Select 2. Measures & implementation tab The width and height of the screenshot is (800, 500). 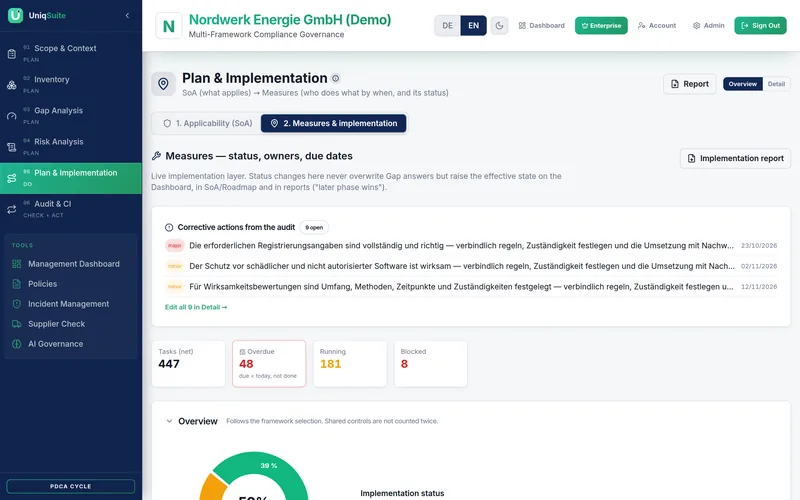coord(334,123)
